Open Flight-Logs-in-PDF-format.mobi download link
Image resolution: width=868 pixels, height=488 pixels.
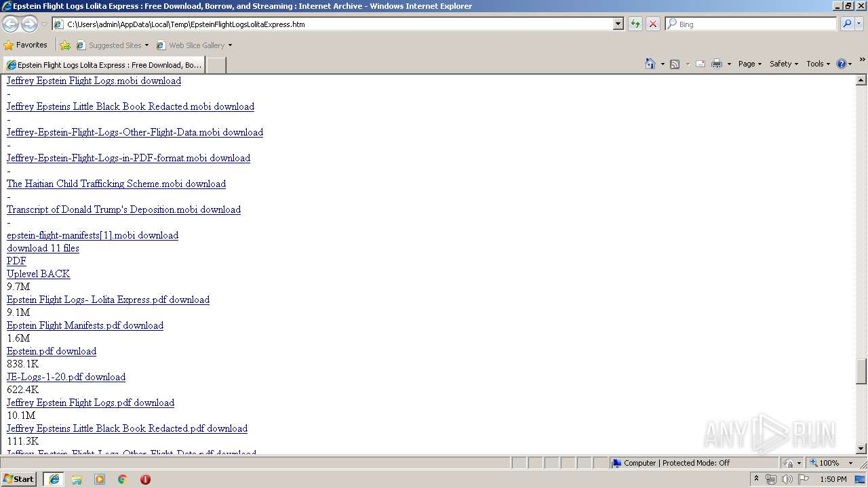click(x=128, y=158)
